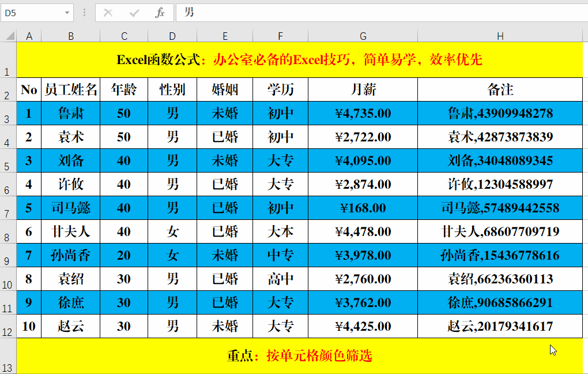
Task: Select row 2 header
Action: click(8, 89)
